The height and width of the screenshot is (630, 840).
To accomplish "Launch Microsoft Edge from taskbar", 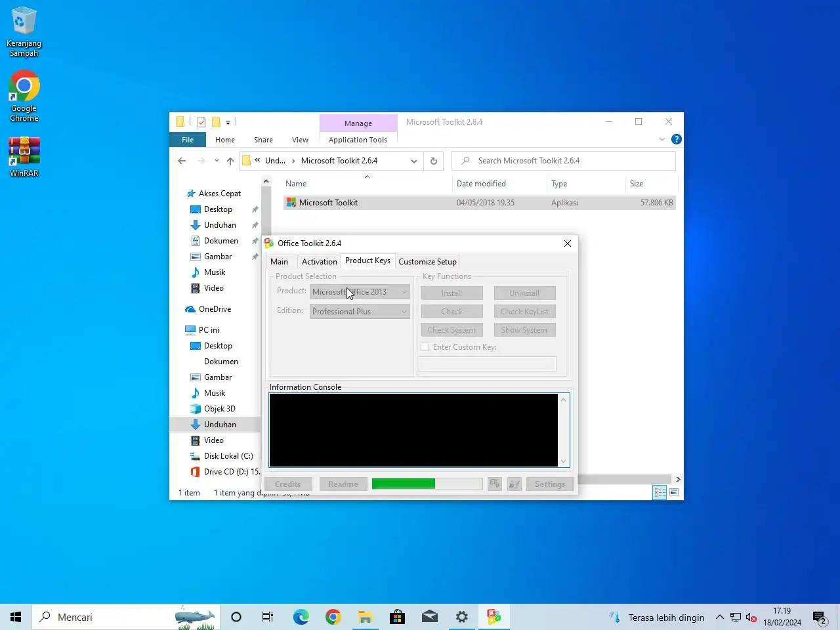I will [301, 617].
